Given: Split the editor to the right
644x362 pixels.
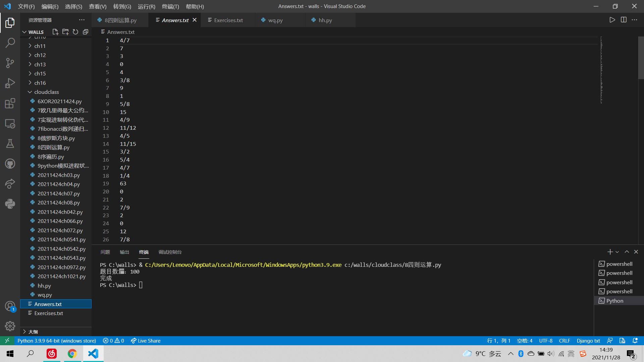Looking at the screenshot, I should (x=624, y=20).
